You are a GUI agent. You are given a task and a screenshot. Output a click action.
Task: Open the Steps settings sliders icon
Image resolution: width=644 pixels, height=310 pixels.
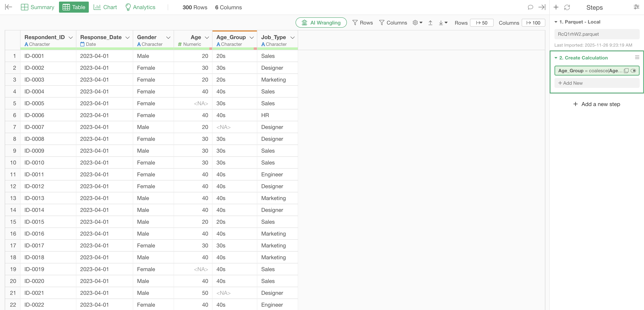pos(637,7)
